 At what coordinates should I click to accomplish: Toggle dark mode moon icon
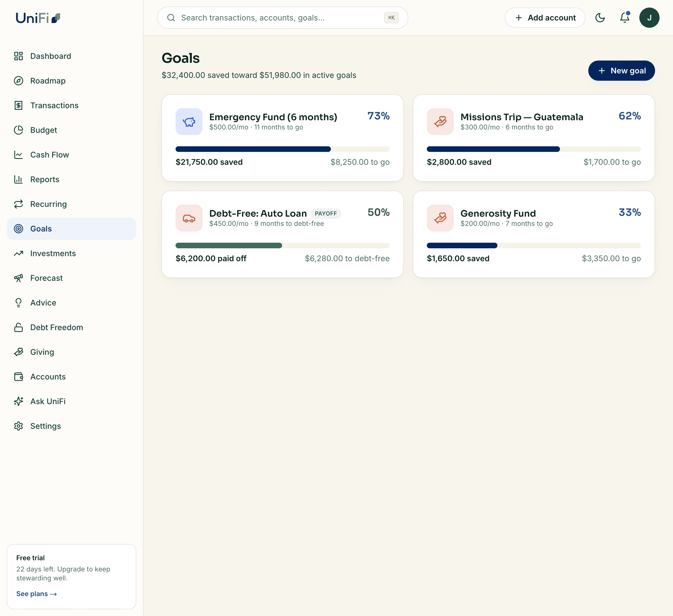(600, 18)
